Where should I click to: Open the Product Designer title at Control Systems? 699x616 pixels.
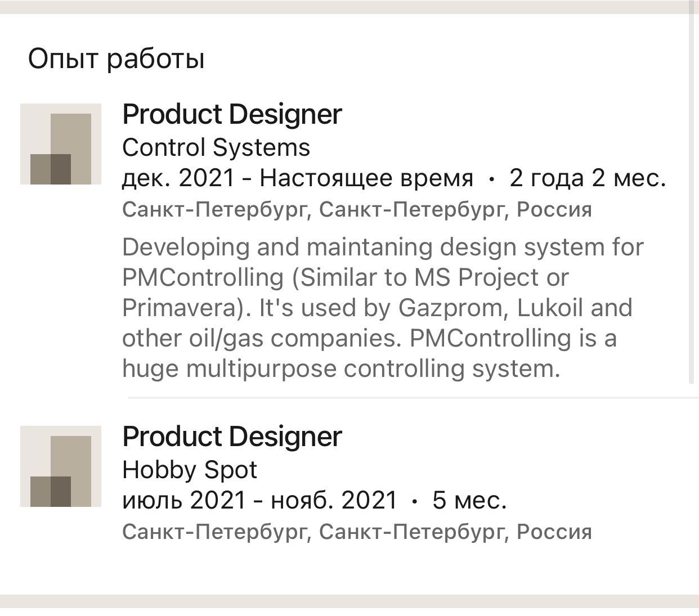tap(232, 114)
